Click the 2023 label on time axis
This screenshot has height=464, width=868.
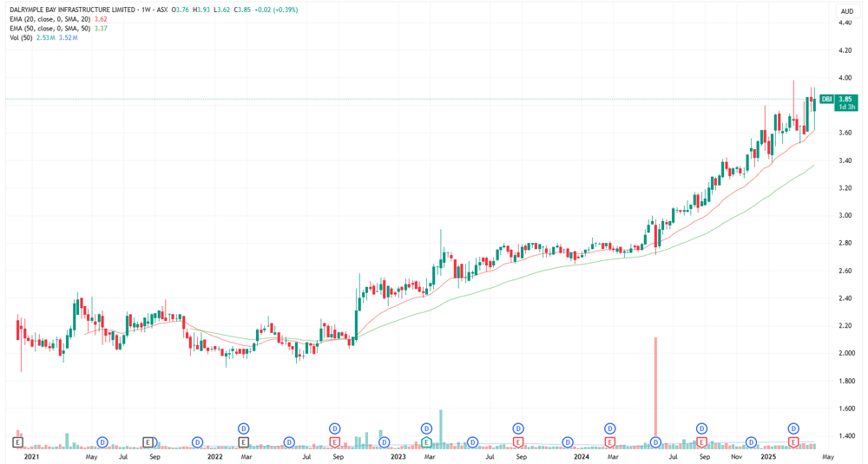coord(398,457)
